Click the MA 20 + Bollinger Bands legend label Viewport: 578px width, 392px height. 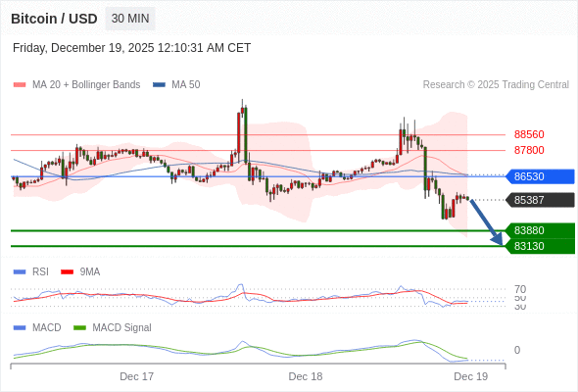(x=86, y=85)
